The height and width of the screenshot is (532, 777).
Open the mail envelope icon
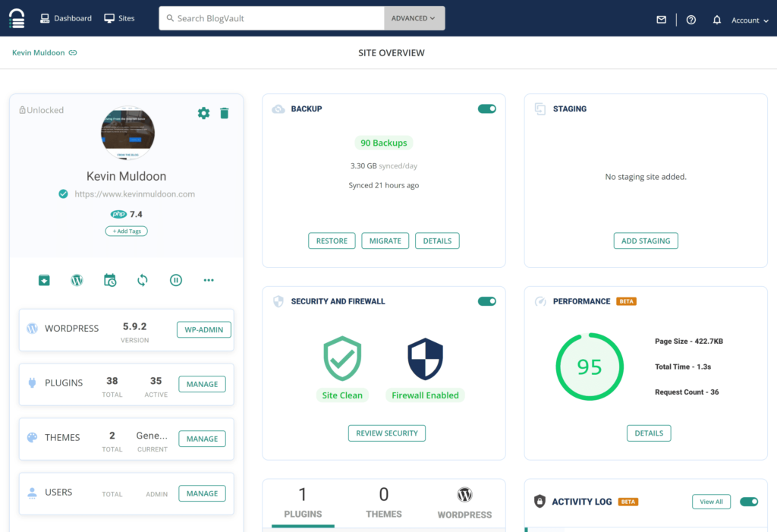[x=661, y=20]
